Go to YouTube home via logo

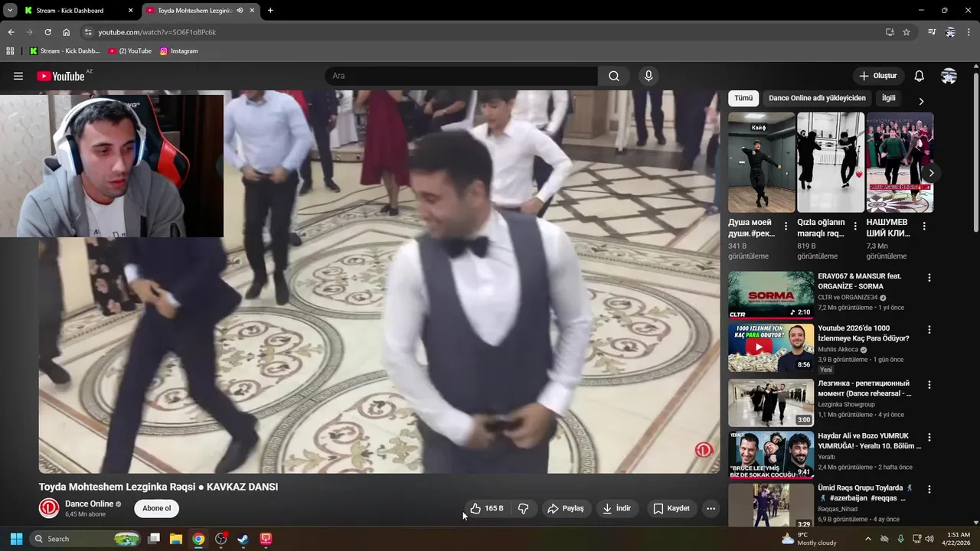click(60, 76)
